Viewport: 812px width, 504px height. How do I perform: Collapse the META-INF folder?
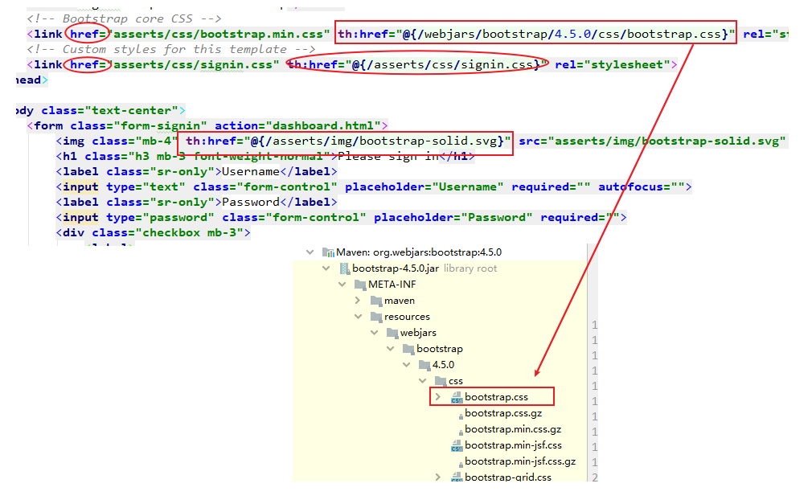[342, 285]
